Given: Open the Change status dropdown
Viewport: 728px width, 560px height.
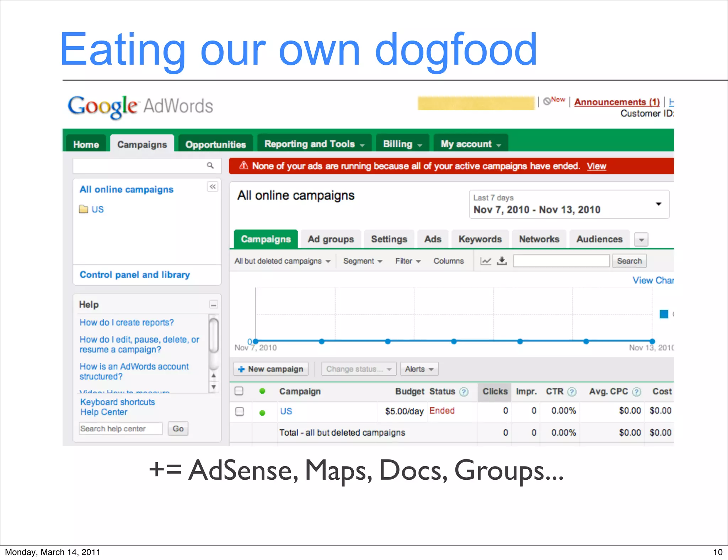Looking at the screenshot, I should [x=359, y=369].
